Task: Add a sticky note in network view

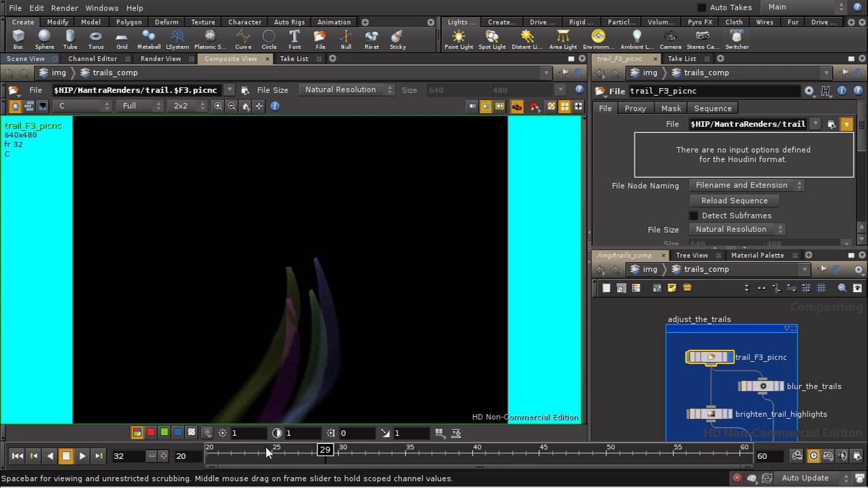Action: [x=672, y=288]
